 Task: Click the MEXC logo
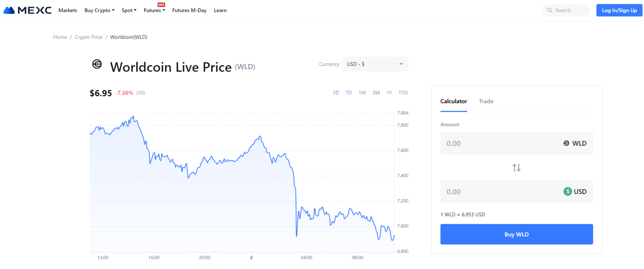pyautogui.click(x=27, y=10)
